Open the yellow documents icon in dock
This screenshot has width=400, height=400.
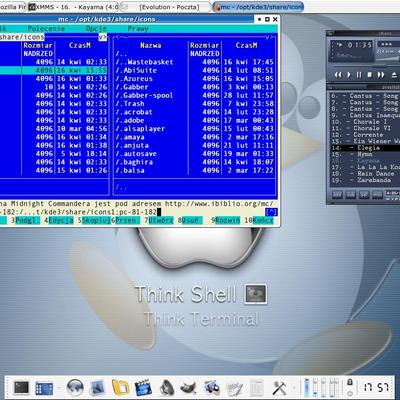(120, 388)
